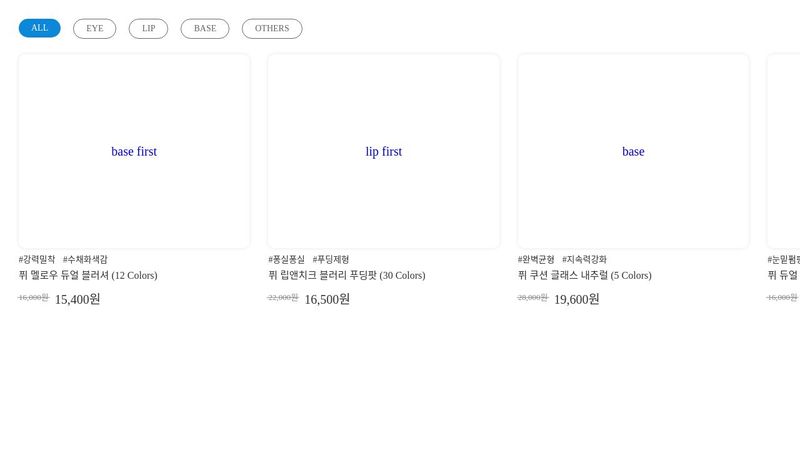Click the partially visible fourth product card

(x=784, y=151)
